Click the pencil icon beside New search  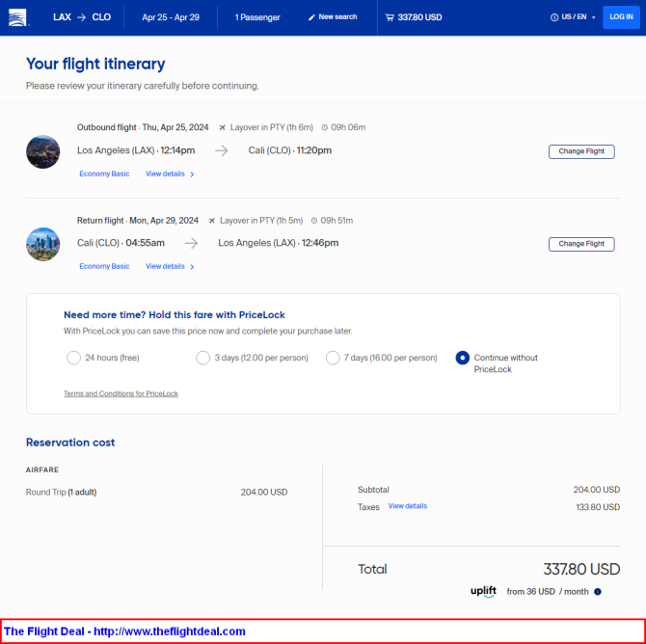click(x=311, y=17)
